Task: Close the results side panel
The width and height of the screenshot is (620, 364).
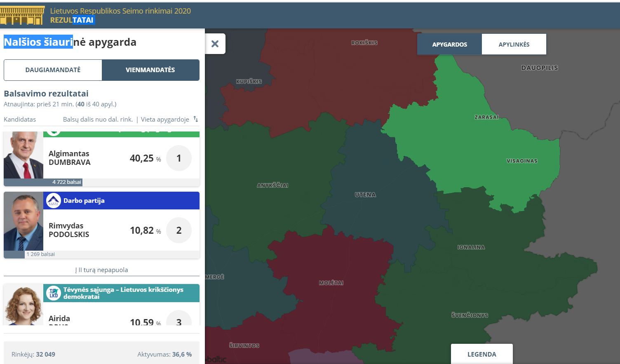Action: pos(215,44)
